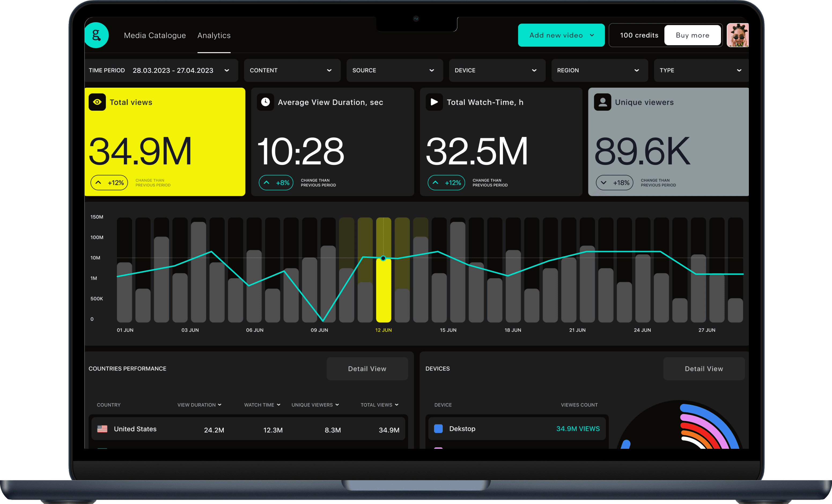Open the Add new video dropdown

point(561,35)
